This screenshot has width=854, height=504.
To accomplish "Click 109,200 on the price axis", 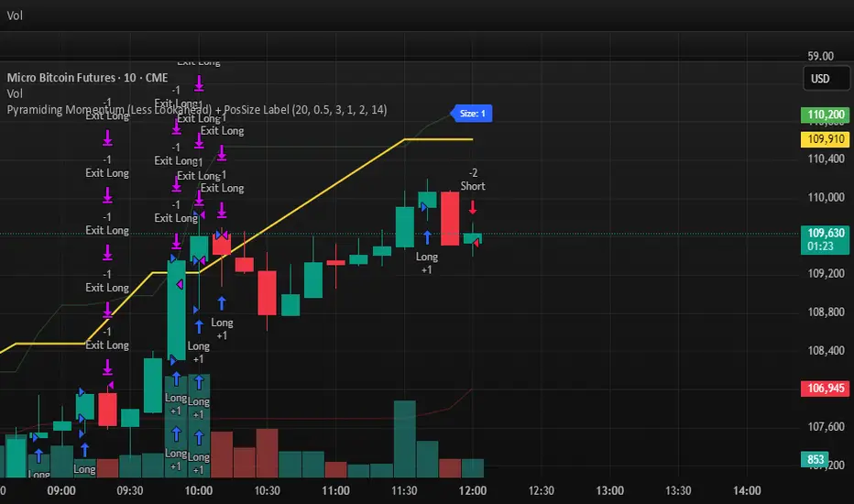I will (x=826, y=273).
